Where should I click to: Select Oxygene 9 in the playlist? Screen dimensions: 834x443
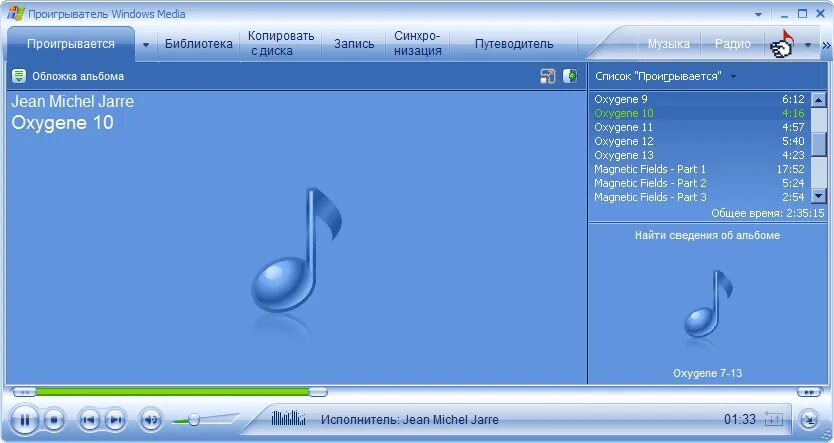point(699,99)
